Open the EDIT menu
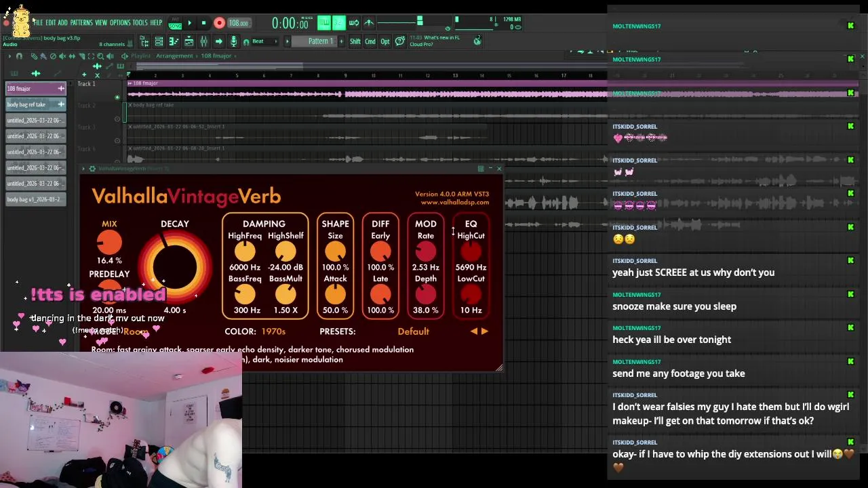This screenshot has height=488, width=868. pyautogui.click(x=51, y=22)
